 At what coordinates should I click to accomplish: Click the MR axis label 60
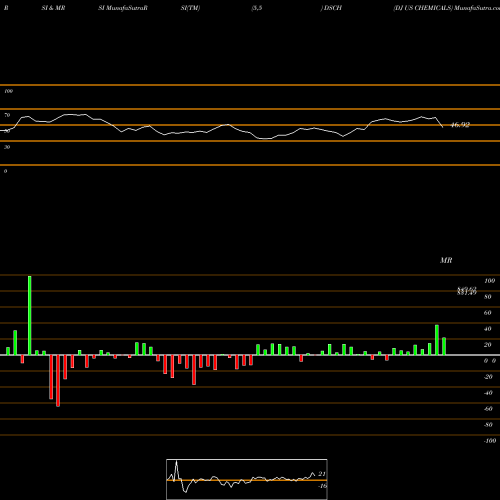[488, 313]
